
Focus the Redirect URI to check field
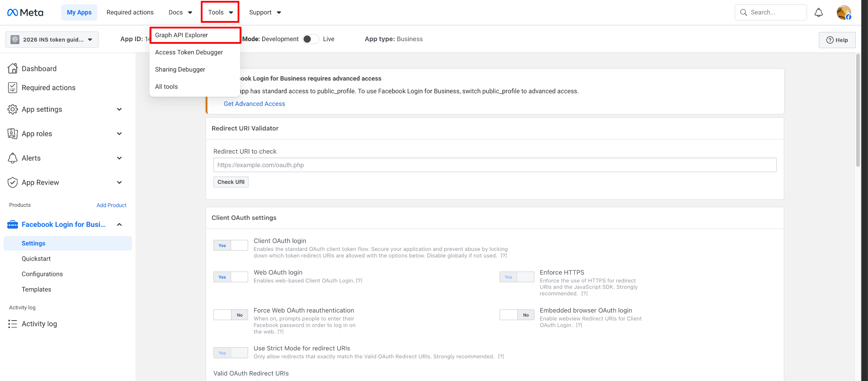point(494,165)
